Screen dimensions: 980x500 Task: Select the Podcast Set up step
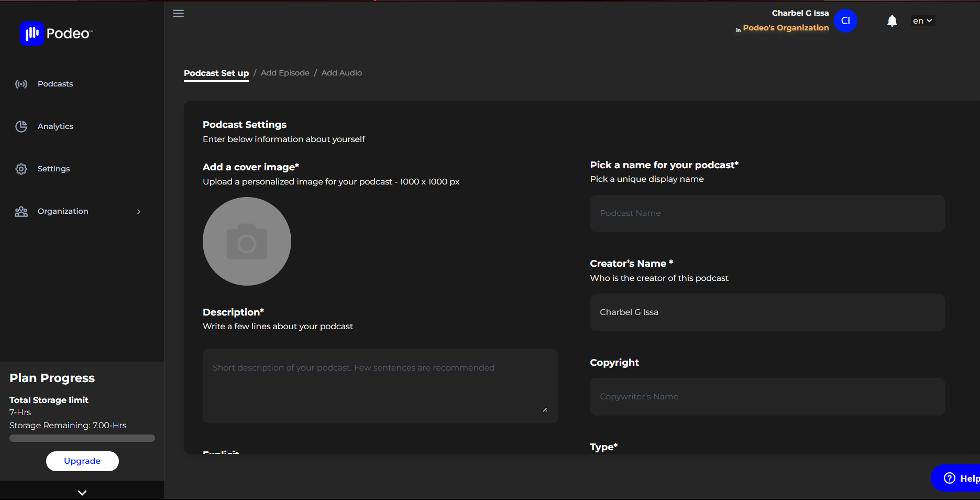click(x=216, y=73)
